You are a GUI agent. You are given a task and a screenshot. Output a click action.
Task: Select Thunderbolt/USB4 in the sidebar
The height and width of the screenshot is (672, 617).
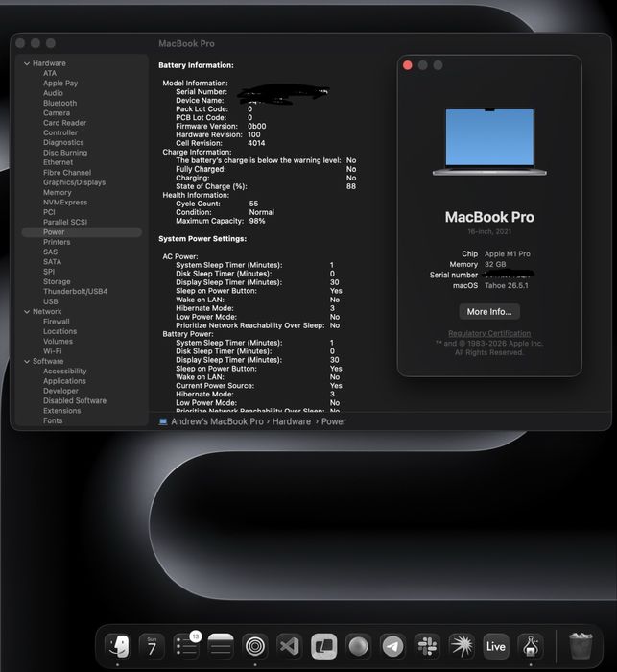[x=76, y=292]
